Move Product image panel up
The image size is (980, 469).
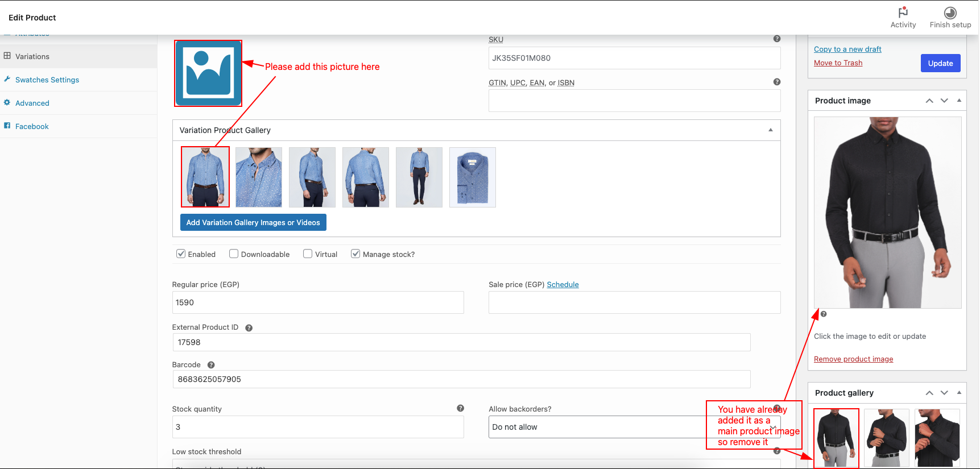(929, 101)
